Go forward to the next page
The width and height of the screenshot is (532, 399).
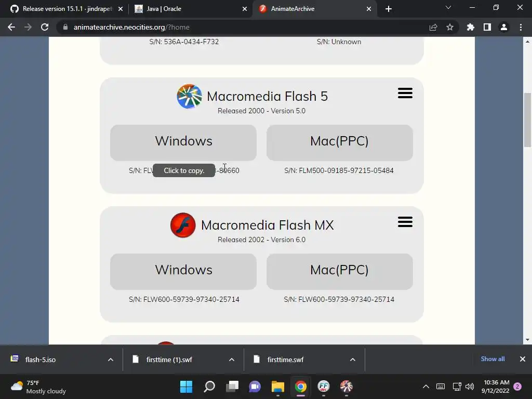pos(28,27)
